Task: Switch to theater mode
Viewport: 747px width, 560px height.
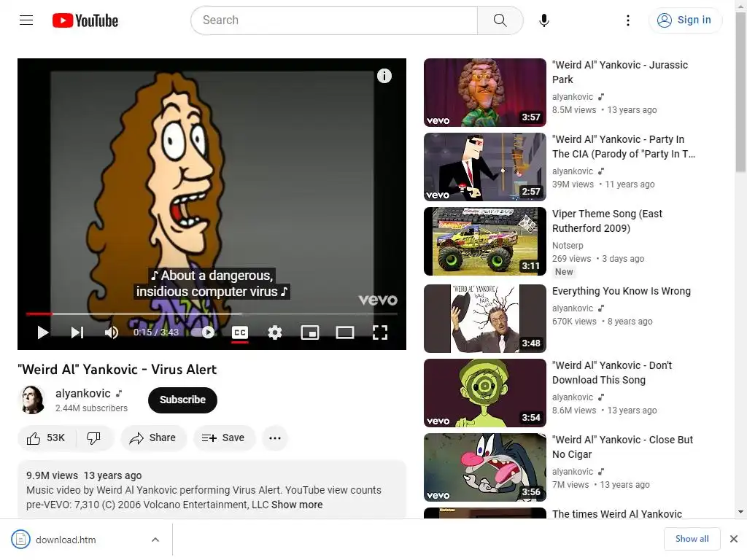Action: [x=345, y=332]
